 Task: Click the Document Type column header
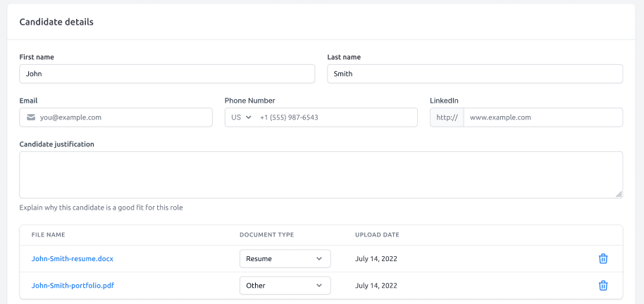[x=266, y=234]
